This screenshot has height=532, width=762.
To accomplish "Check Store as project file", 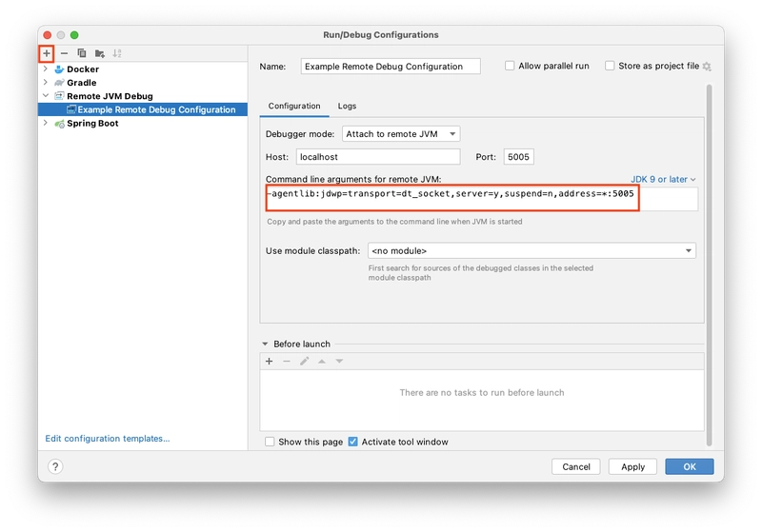I will coord(610,66).
